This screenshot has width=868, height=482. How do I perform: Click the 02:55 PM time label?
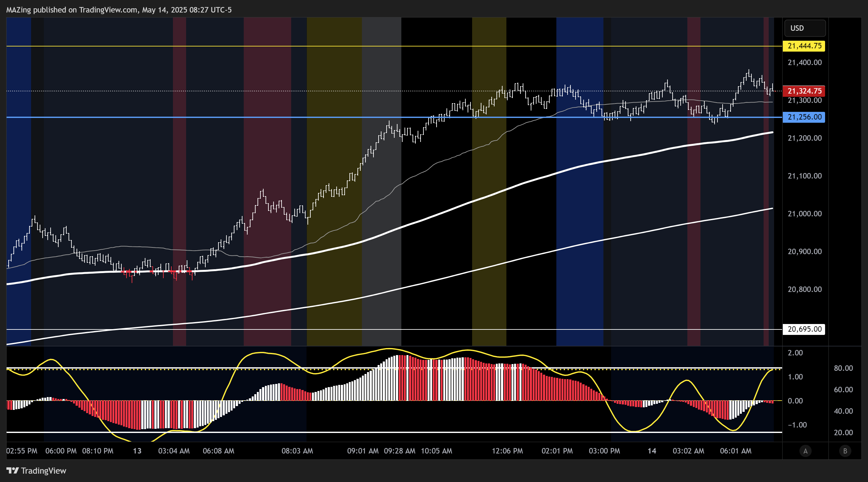pyautogui.click(x=22, y=451)
